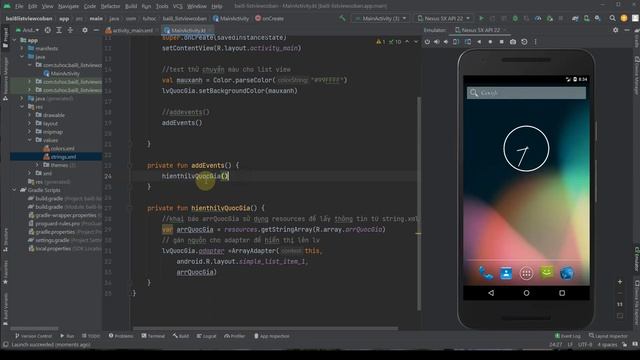Select the MainActivity.kt editor tab
640x360 pixels.
(x=187, y=31)
